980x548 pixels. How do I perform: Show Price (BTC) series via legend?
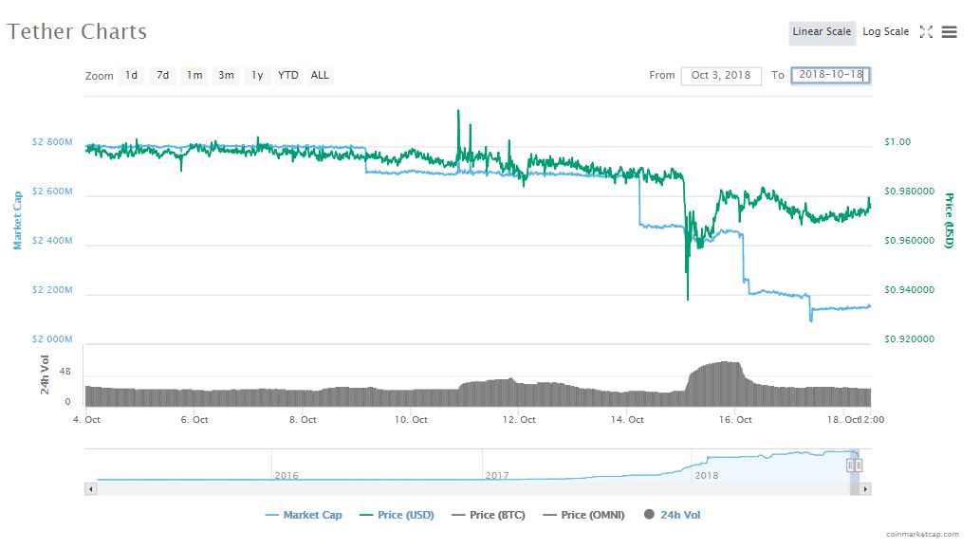489,515
